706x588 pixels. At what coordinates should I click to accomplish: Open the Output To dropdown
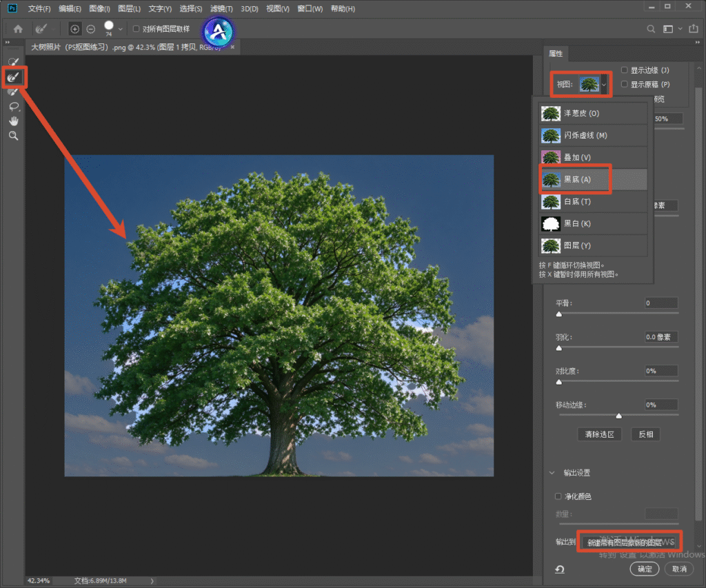pyautogui.click(x=630, y=542)
